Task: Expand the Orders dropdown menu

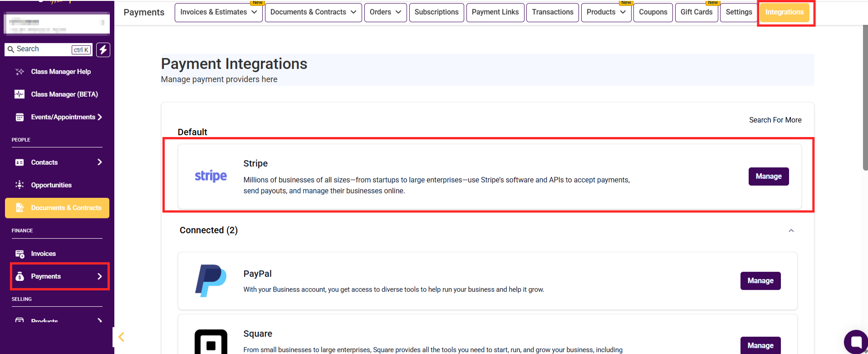Action: tap(386, 12)
